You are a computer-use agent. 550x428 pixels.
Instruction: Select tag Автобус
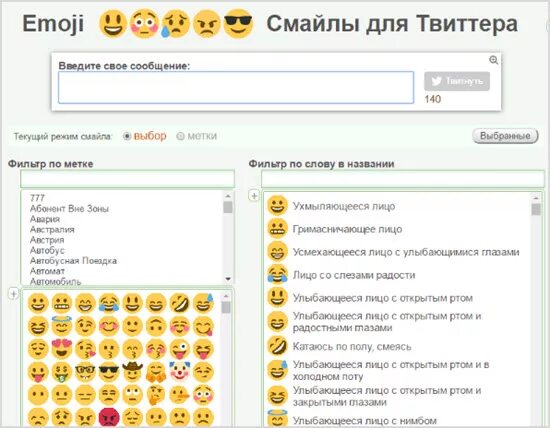click(x=47, y=250)
